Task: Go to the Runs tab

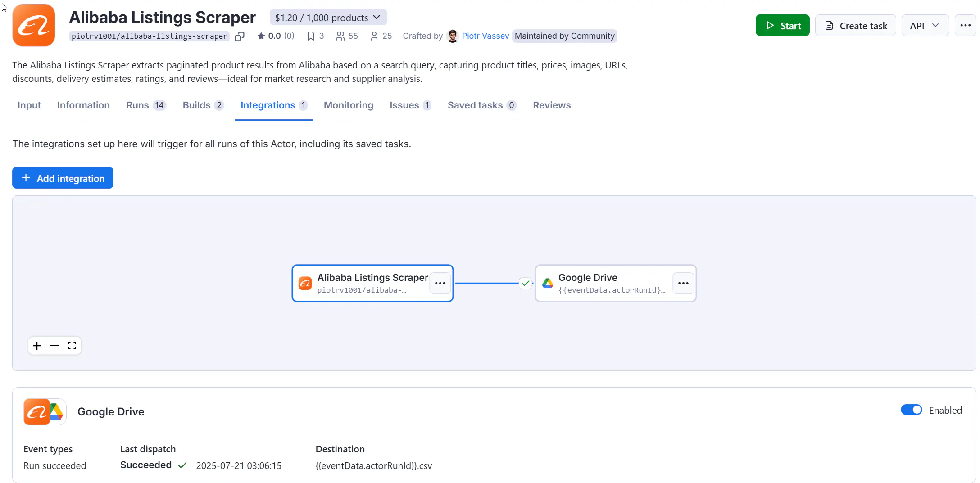Action: (x=146, y=105)
